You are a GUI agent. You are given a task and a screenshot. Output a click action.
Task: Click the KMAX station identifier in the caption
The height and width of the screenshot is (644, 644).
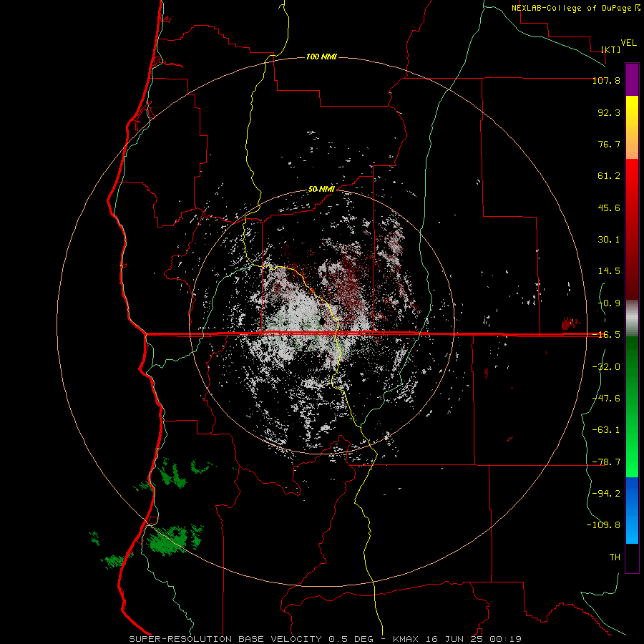click(x=406, y=639)
